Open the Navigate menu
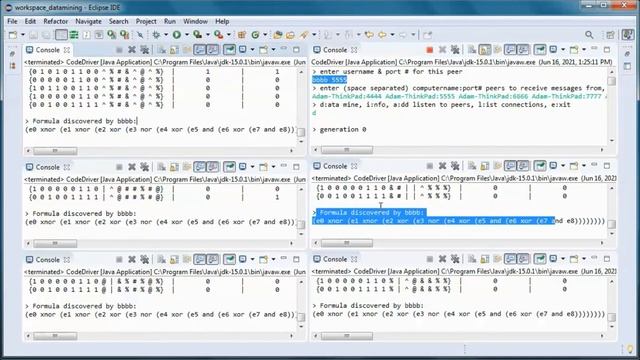 [x=88, y=21]
